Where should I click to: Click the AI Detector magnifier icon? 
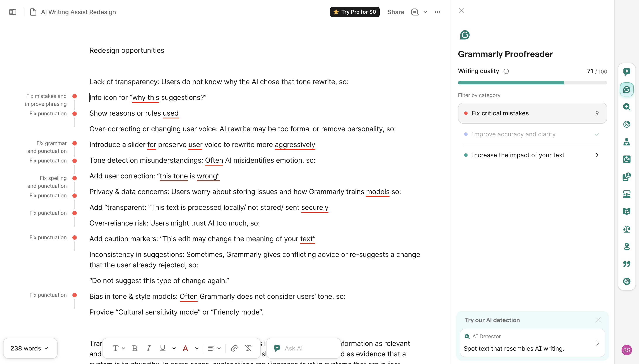coord(467,337)
